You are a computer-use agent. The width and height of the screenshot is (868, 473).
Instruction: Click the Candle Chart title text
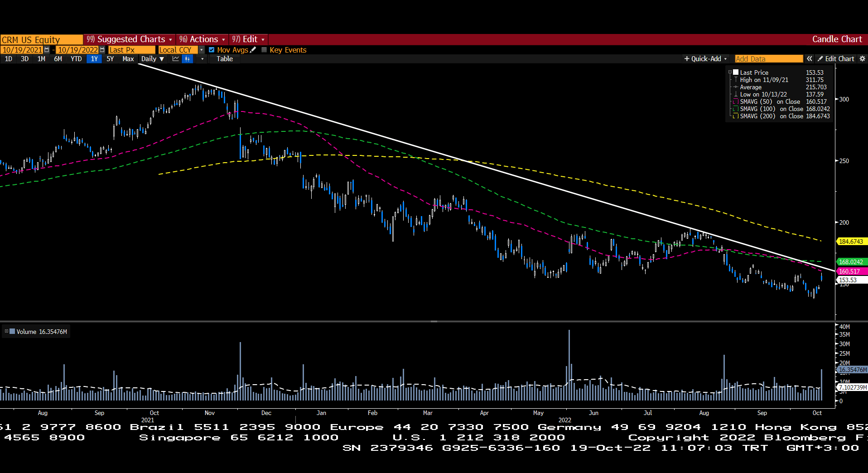(837, 39)
